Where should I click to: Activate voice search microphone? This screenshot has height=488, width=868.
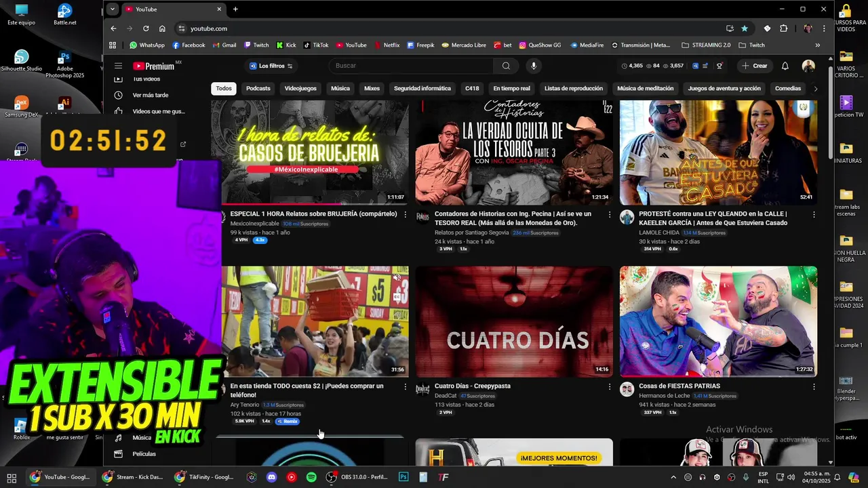pyautogui.click(x=534, y=66)
